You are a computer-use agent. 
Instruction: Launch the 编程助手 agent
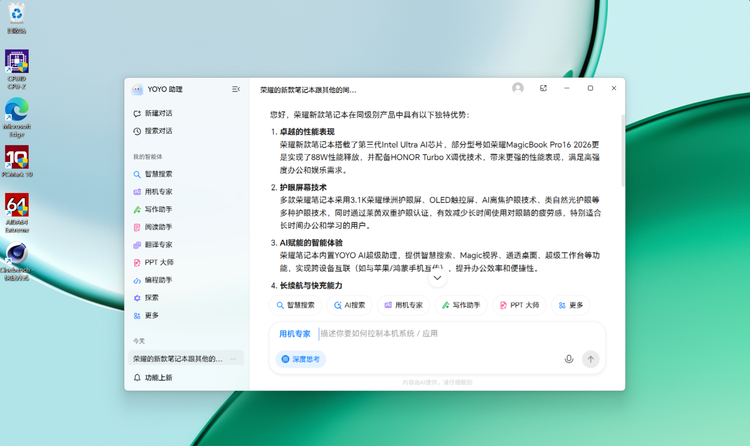tap(153, 280)
